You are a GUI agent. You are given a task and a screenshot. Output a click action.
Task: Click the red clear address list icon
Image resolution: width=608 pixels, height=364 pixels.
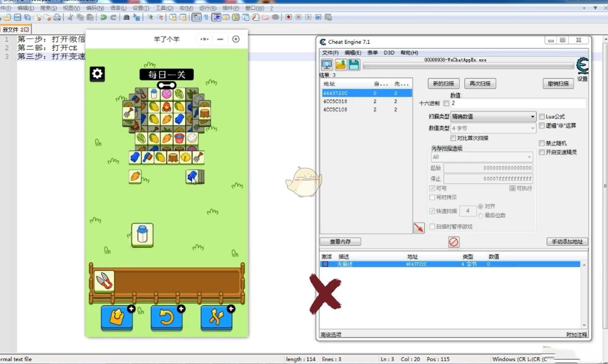click(x=454, y=242)
